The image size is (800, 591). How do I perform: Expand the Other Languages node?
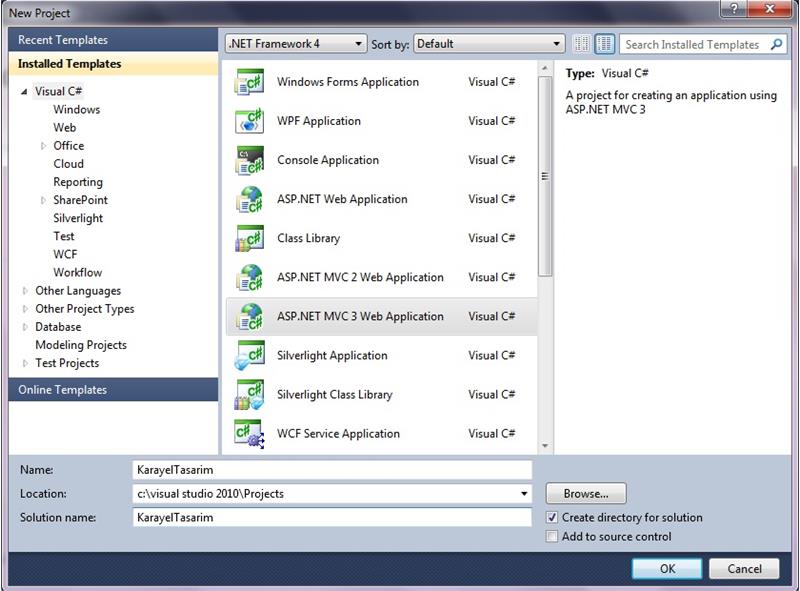coord(25,291)
